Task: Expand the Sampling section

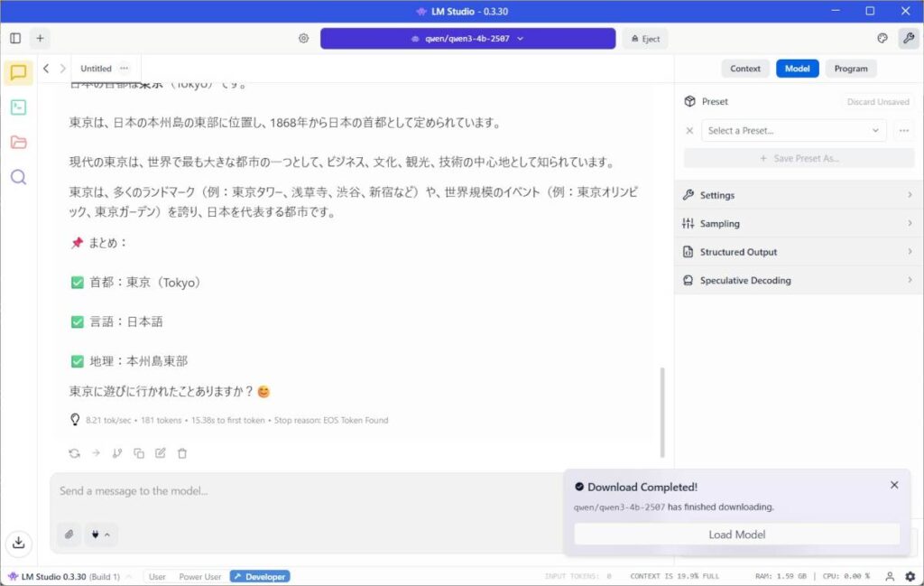Action: 798,223
